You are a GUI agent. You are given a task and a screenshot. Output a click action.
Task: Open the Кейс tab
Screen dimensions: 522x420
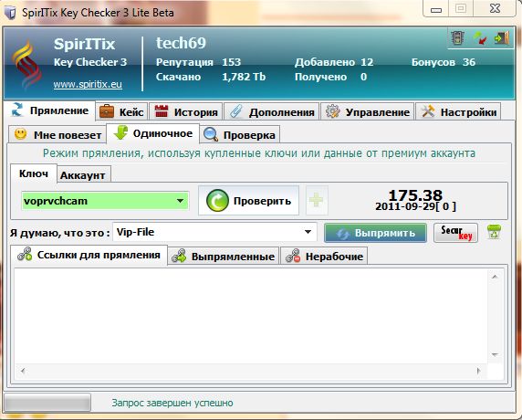click(x=122, y=112)
